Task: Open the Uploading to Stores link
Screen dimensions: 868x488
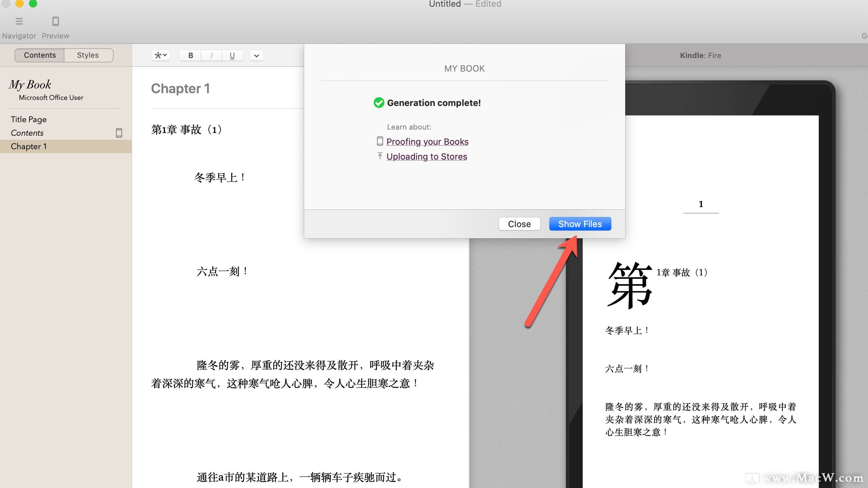Action: [426, 156]
